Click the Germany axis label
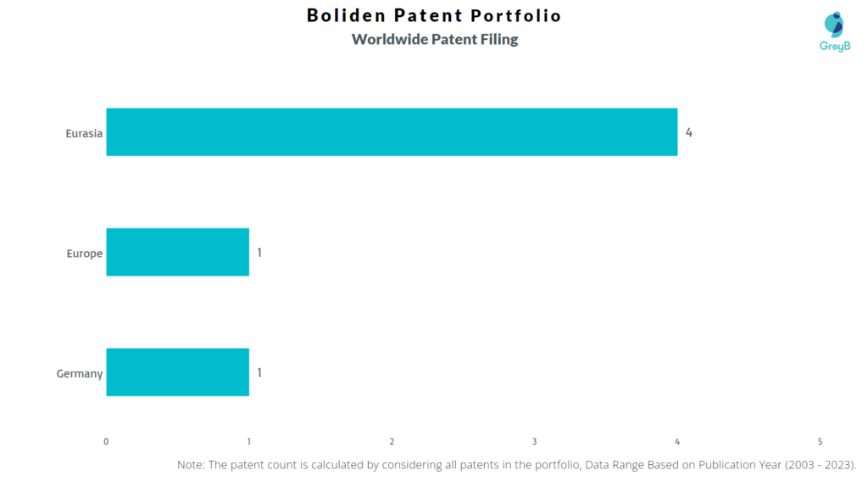868x487 pixels. pos(80,374)
